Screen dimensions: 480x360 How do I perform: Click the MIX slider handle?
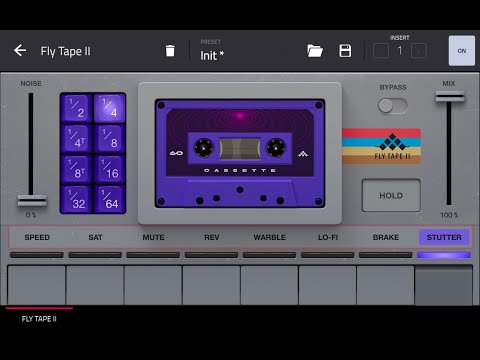coord(450,96)
